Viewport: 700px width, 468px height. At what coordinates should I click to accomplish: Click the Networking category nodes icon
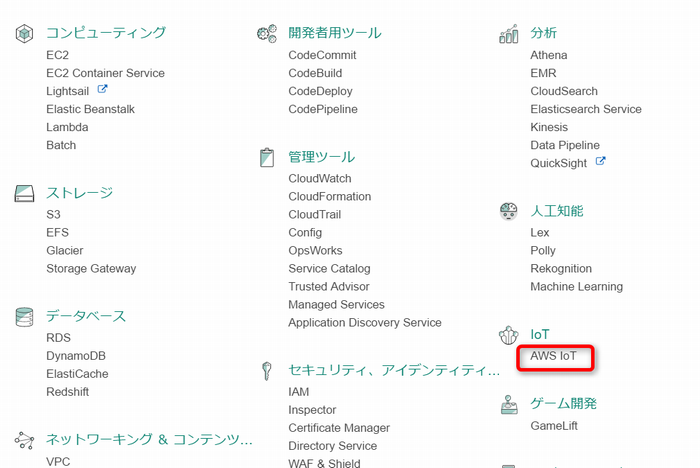[24, 440]
